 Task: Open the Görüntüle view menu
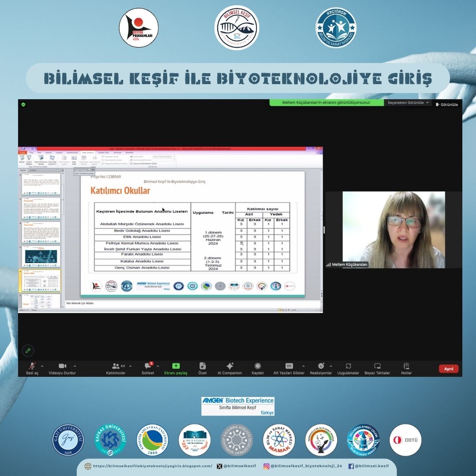446,104
